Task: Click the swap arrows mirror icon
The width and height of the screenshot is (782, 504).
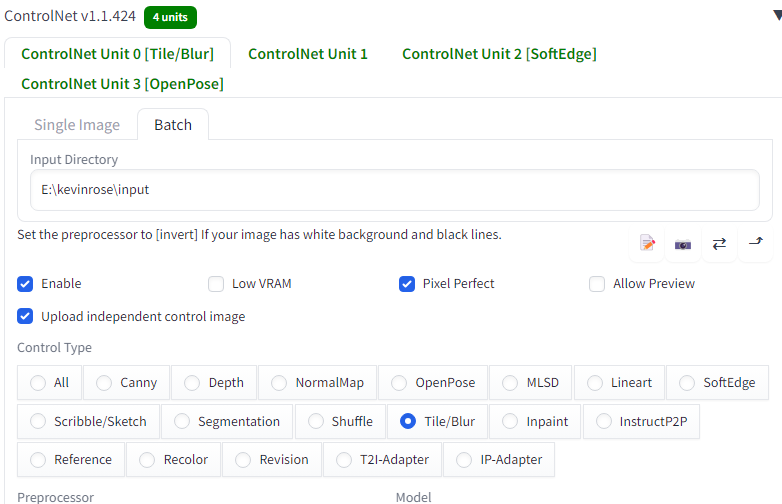Action: [719, 243]
